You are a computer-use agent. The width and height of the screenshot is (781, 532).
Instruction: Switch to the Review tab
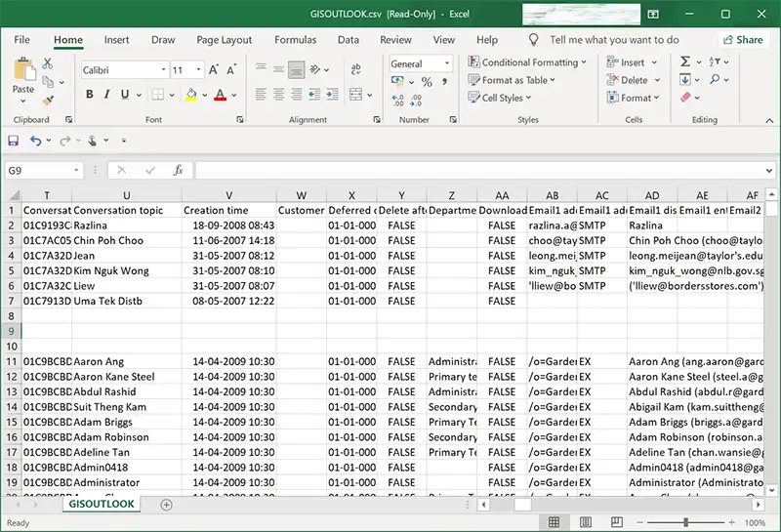(x=395, y=40)
